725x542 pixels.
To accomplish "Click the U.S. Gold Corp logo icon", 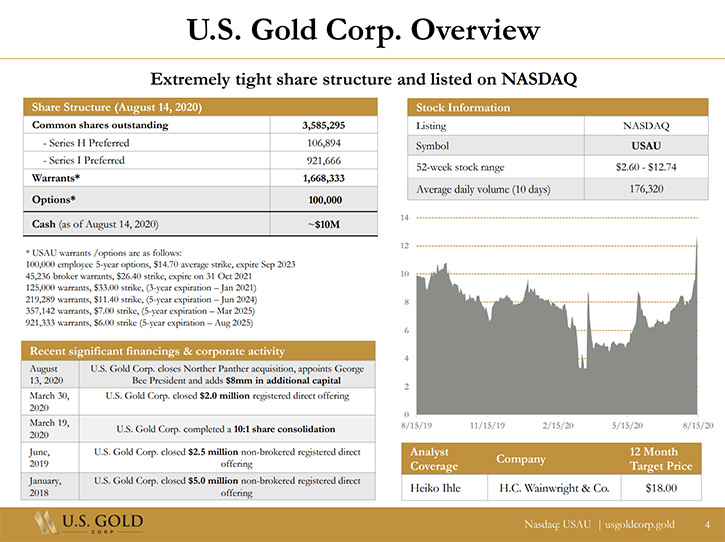I will coord(45,523).
